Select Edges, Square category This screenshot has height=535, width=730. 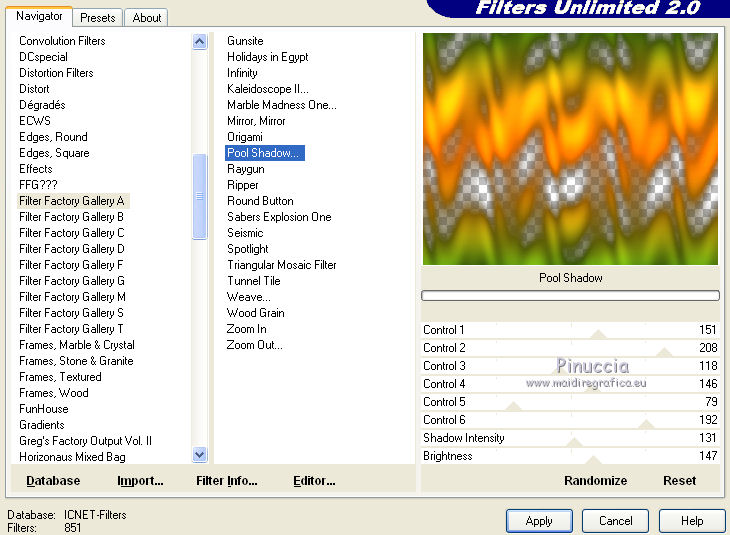[x=54, y=153]
